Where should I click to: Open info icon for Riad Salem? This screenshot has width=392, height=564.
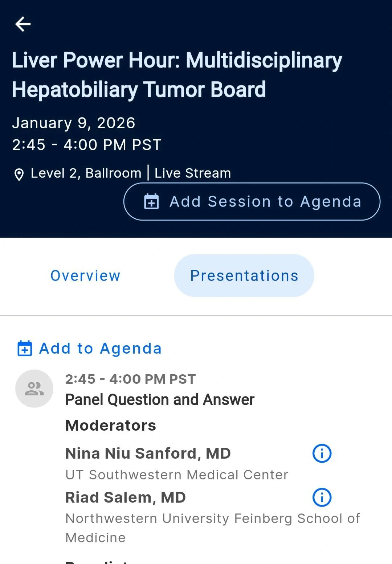322,497
